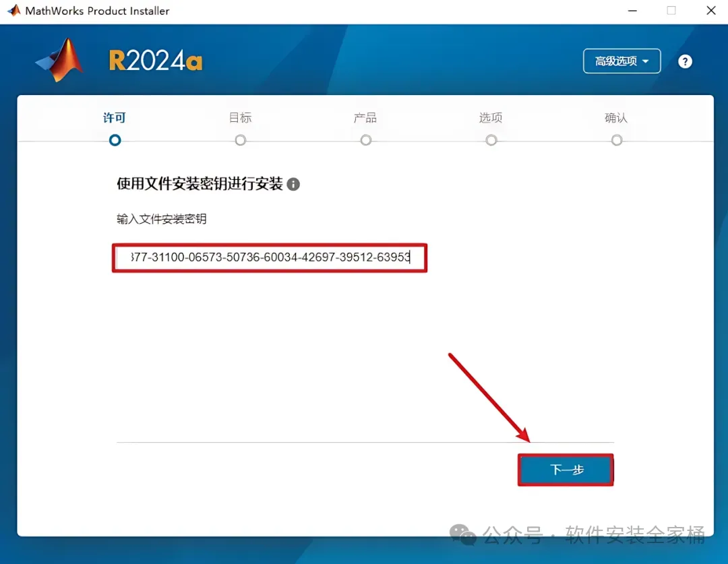Screen dimensions: 728x564
Task: Select the 选项 step tab
Action: tap(491, 118)
